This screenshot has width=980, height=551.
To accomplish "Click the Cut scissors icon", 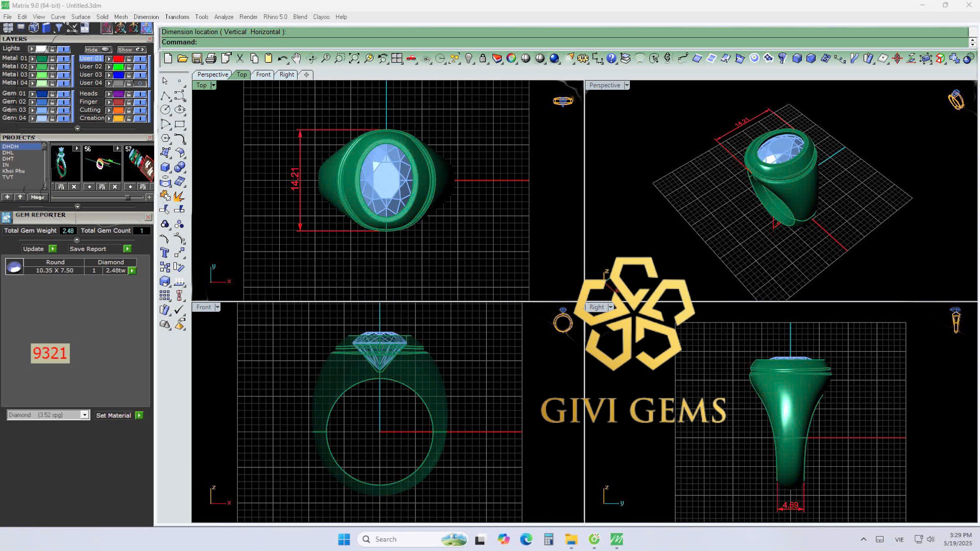I will pos(240,59).
